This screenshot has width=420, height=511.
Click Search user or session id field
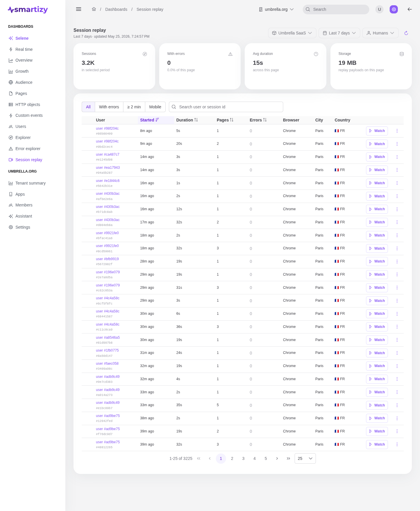pos(226,107)
